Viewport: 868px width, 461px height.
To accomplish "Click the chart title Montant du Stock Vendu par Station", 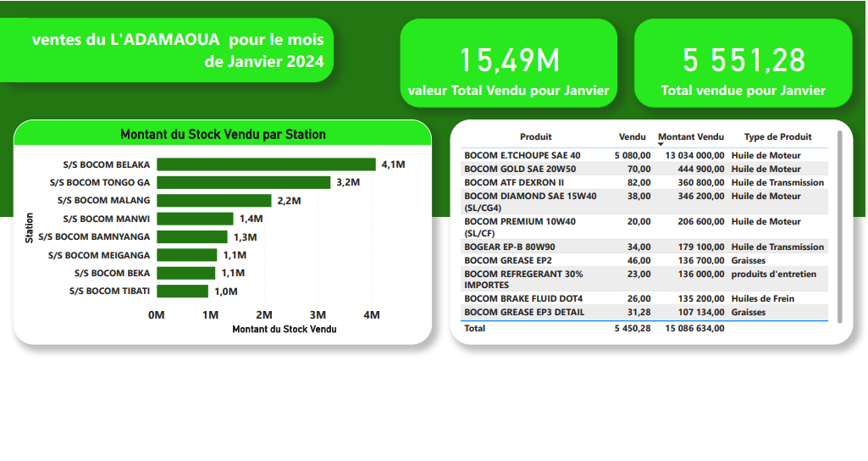I will (223, 134).
